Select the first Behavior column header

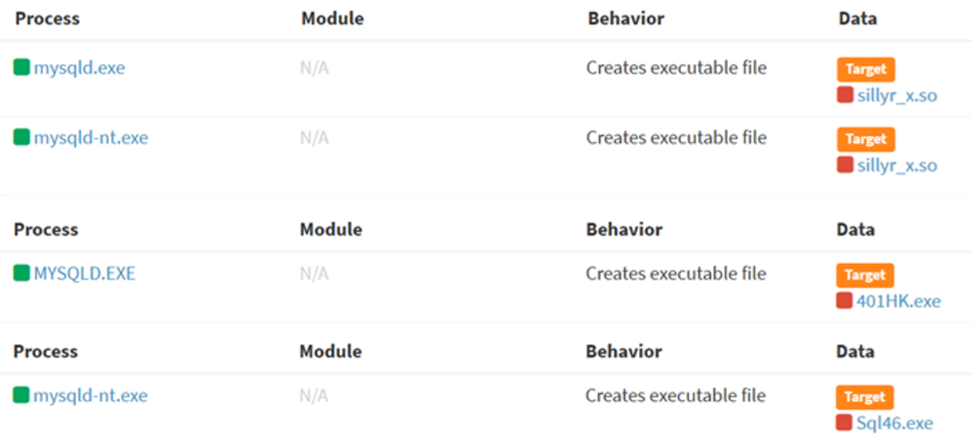625,18
